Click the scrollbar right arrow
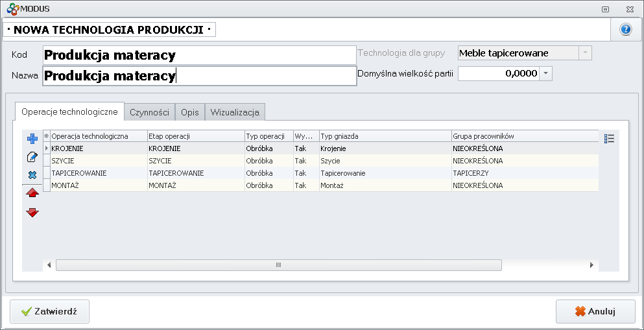Viewport: 644px width, 330px height. click(x=591, y=265)
